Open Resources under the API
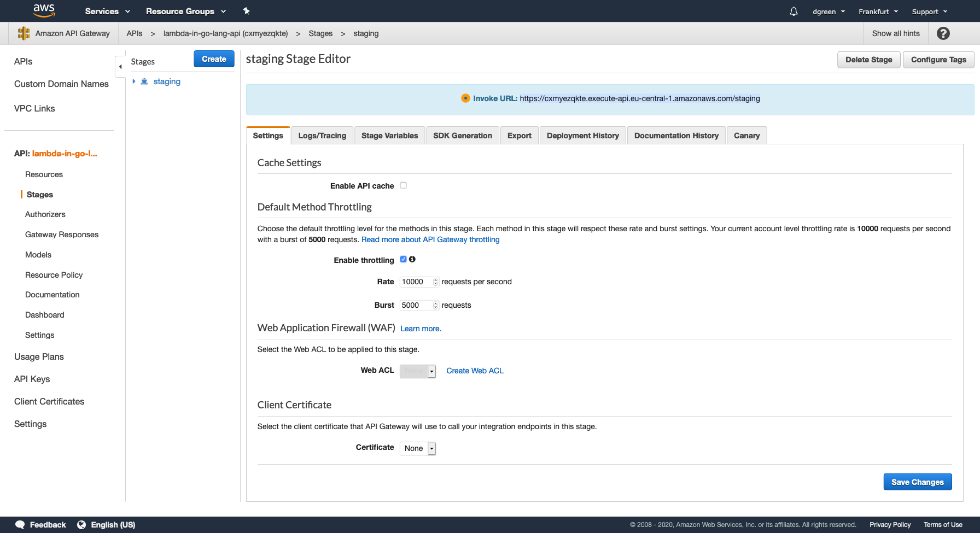 click(44, 174)
